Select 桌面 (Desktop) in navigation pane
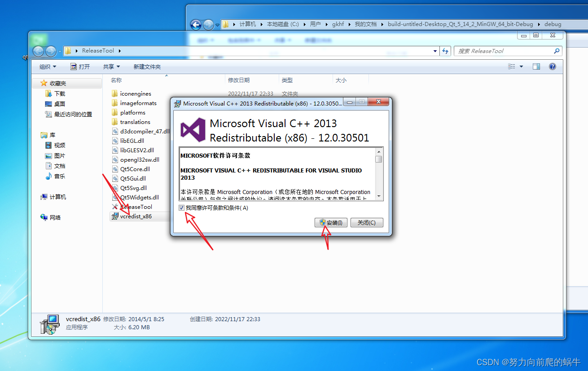The image size is (588, 371). coord(60,104)
